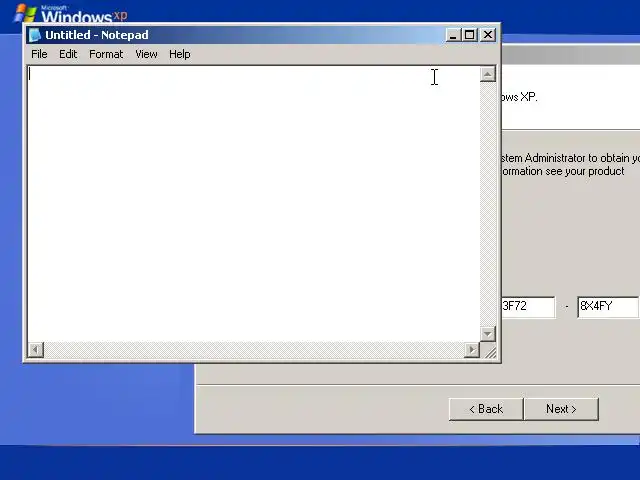Viewport: 640px width, 480px height.
Task: Open the Help menu in Notepad
Action: 180,54
